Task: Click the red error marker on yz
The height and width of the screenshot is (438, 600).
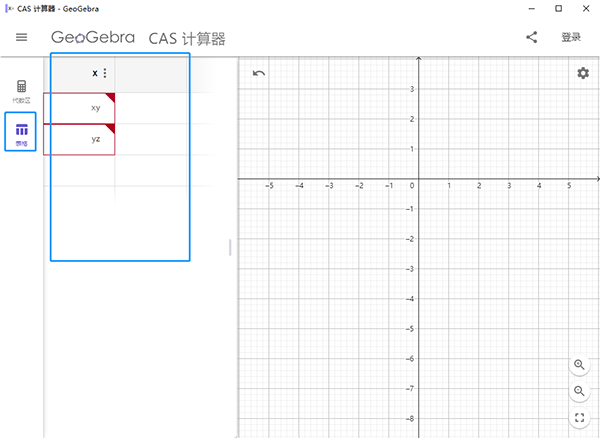Action: tap(110, 128)
